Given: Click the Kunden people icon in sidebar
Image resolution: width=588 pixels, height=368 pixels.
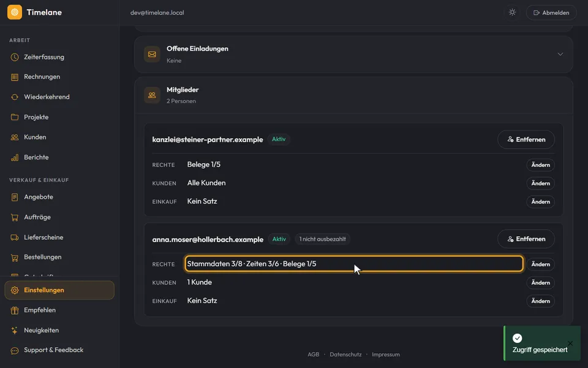Looking at the screenshot, I should coord(15,137).
